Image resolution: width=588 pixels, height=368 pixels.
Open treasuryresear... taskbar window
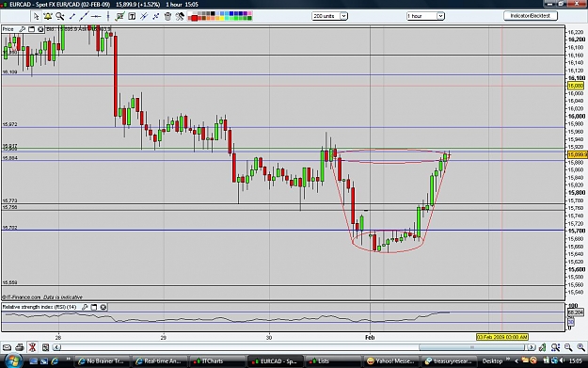tap(448, 361)
